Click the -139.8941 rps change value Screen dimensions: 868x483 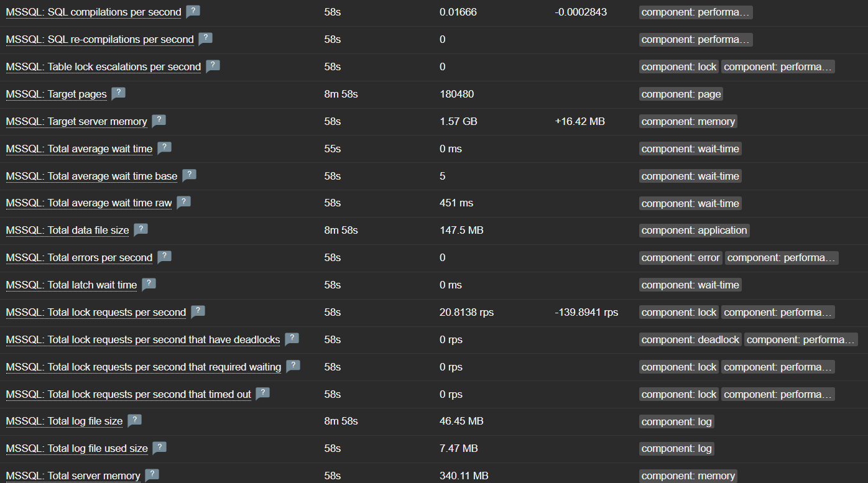coord(586,313)
